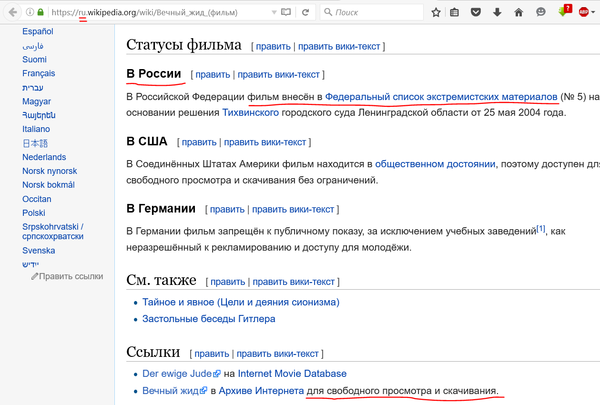Open Застольные беседы Гитлера link
The image size is (600, 405).
pyautogui.click(x=209, y=318)
